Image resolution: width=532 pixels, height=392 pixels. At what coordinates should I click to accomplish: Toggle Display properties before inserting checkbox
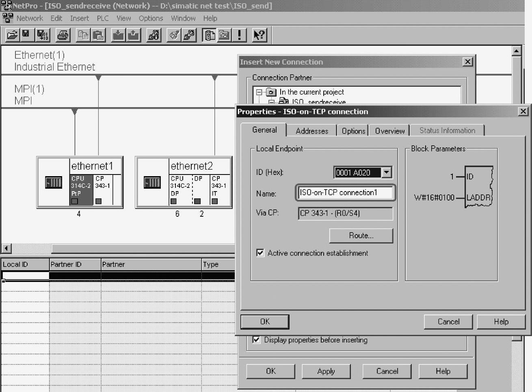click(256, 340)
